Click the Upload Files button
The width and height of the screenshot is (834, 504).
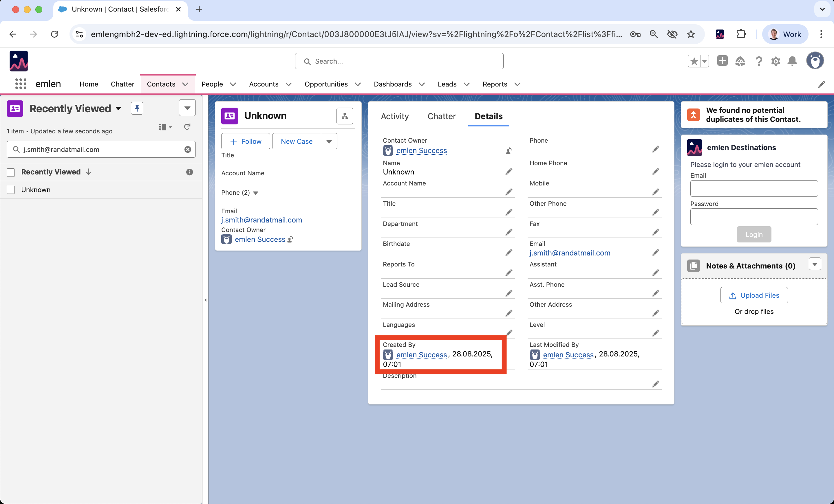[754, 295]
